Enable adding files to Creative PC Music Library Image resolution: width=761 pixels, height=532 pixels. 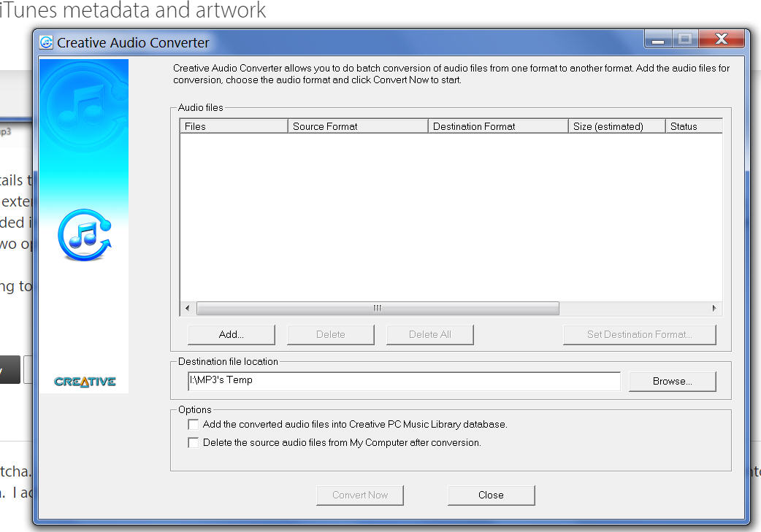pos(193,424)
